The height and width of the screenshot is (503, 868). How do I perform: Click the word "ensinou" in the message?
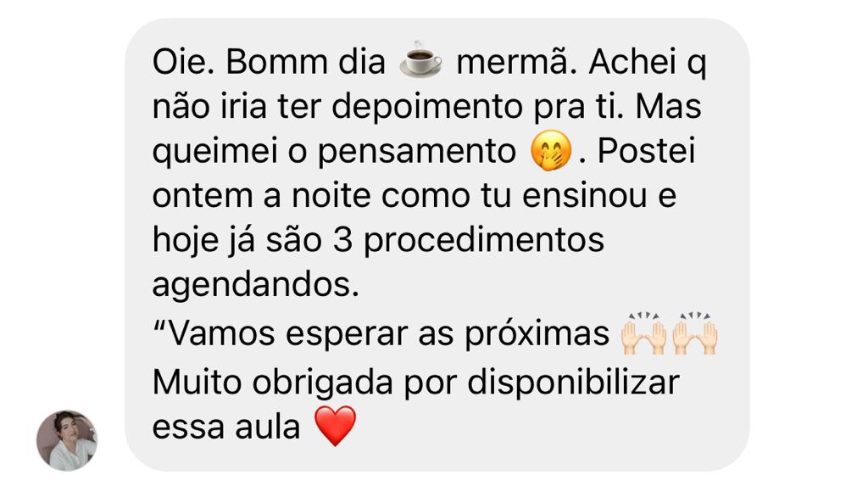pos(585,196)
